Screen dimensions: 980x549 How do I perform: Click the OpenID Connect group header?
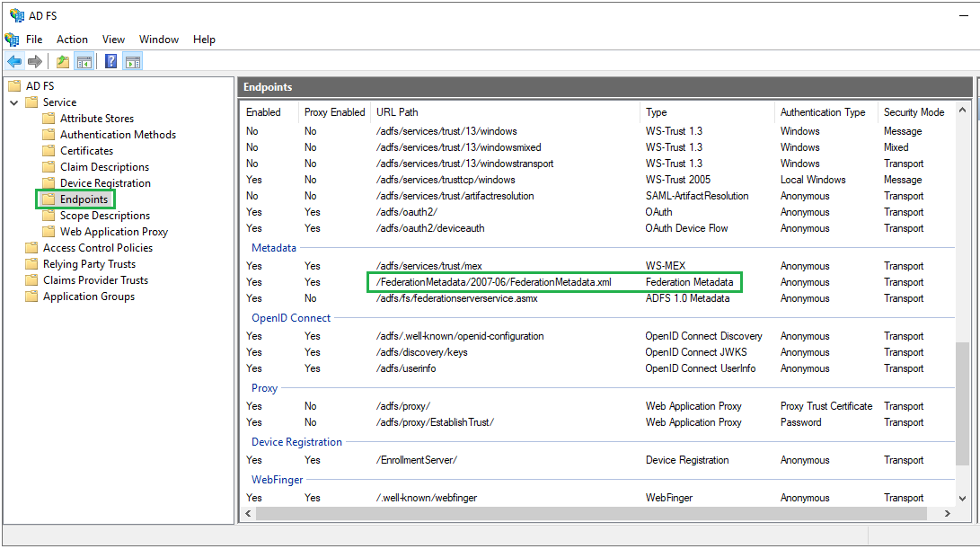pyautogui.click(x=291, y=318)
